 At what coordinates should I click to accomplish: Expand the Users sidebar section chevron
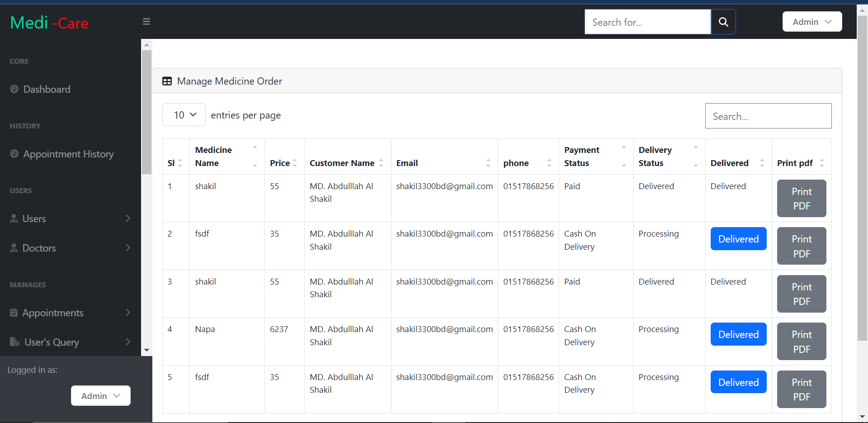(x=128, y=219)
